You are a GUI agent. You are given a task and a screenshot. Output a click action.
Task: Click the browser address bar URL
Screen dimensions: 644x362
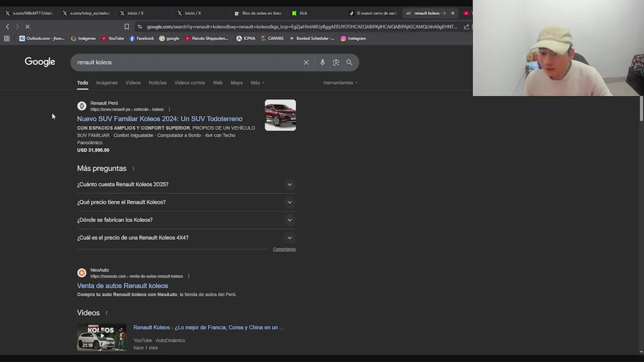coord(302,27)
